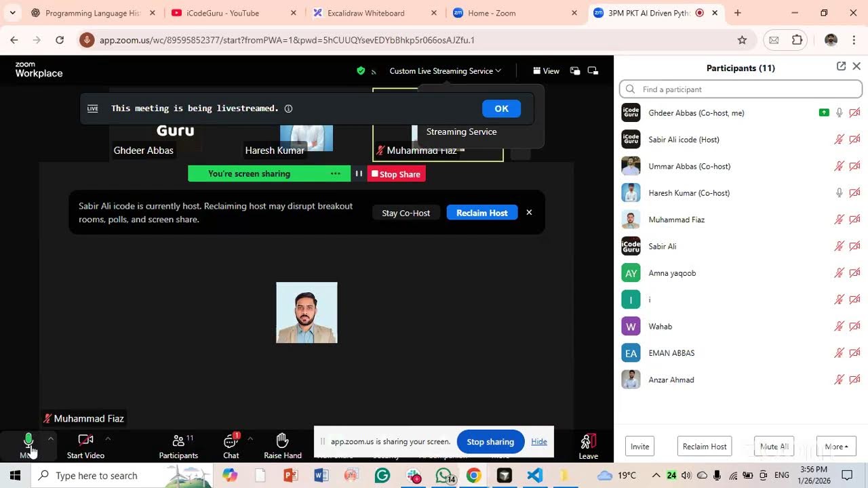This screenshot has height=488, width=868.
Task: Bookmark this page with star icon
Action: 742,40
